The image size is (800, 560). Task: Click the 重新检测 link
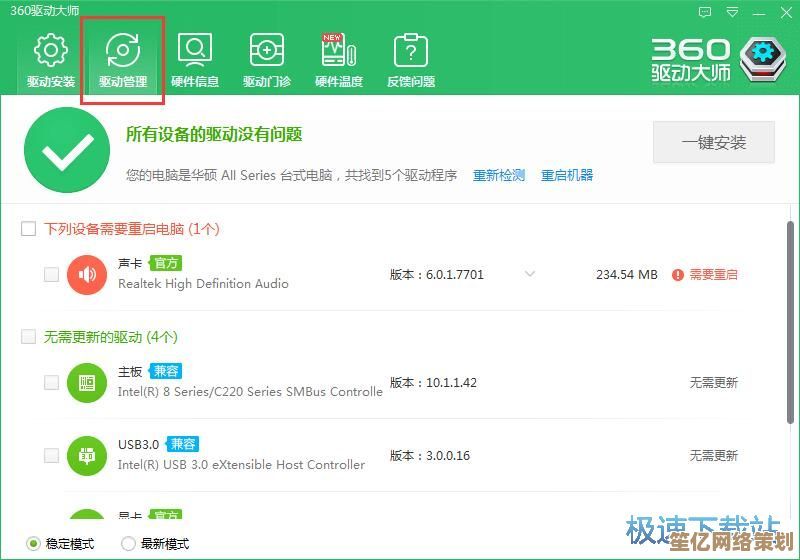tap(498, 175)
